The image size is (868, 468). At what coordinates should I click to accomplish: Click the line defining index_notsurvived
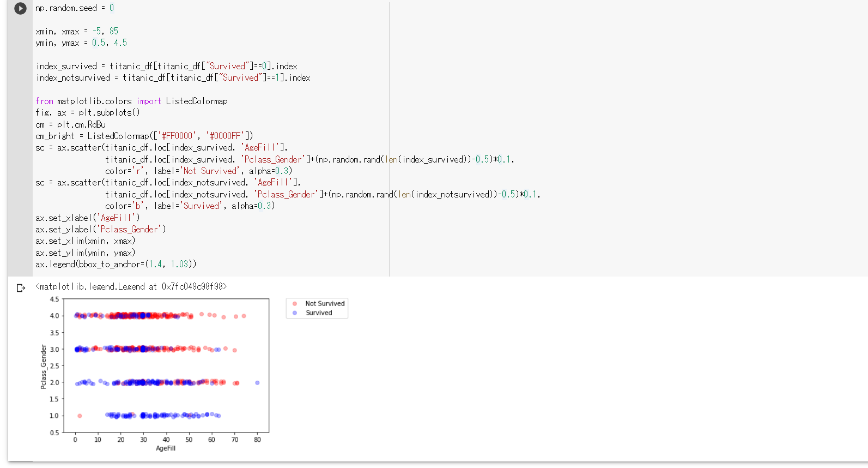173,77
